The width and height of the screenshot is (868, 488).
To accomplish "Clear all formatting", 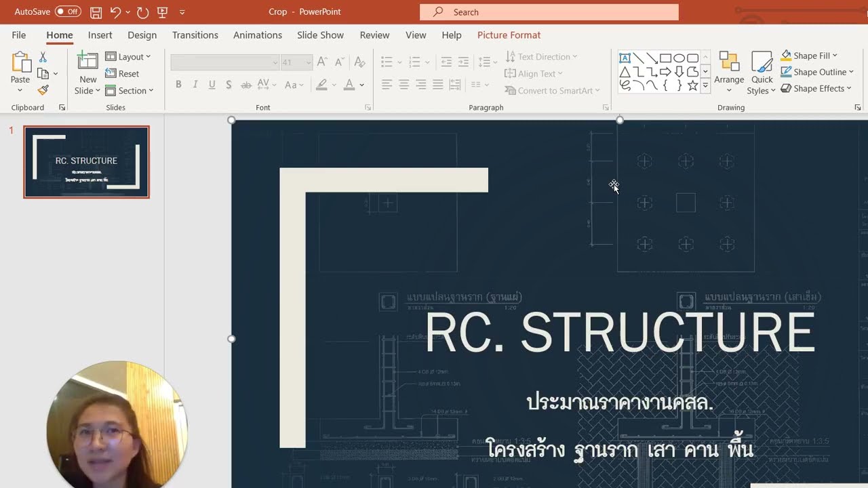I will 359,62.
